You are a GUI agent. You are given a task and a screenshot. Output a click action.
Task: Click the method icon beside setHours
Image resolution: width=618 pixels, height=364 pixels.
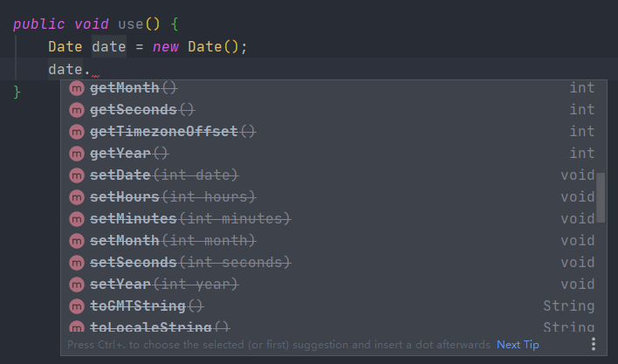77,197
